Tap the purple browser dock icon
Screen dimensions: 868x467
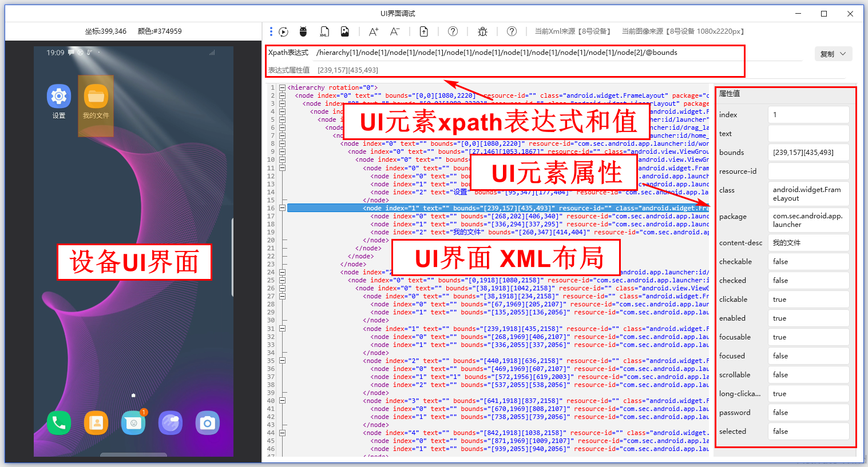[x=171, y=423]
